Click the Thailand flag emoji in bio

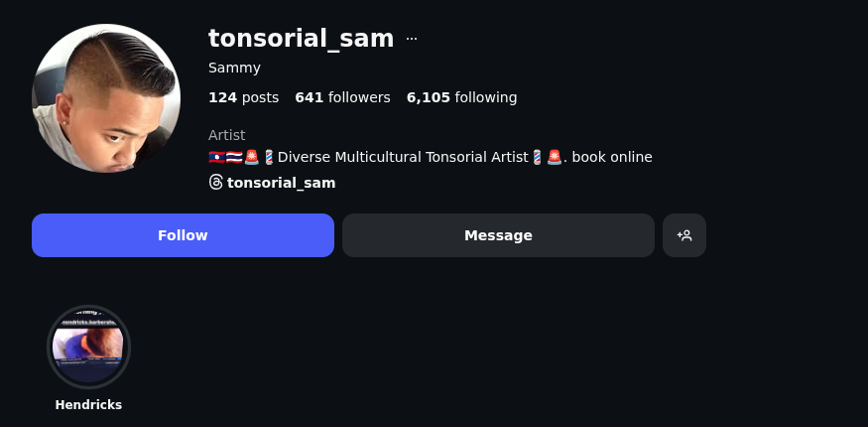click(234, 157)
